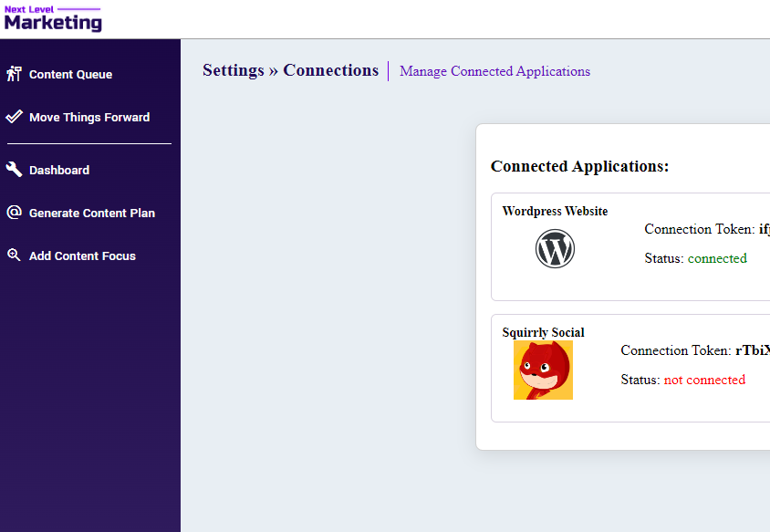This screenshot has width=770, height=532.
Task: Click the Wordpress Connection Token value
Action: pyautogui.click(x=764, y=229)
